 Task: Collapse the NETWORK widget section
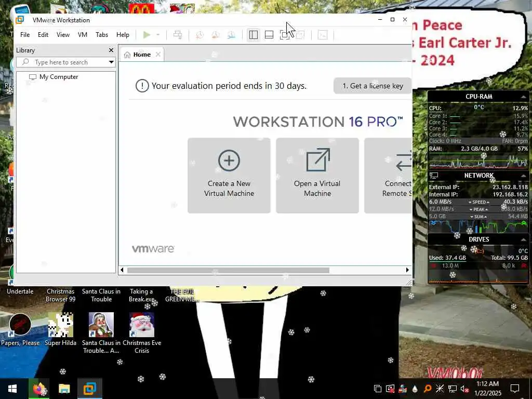(523, 176)
